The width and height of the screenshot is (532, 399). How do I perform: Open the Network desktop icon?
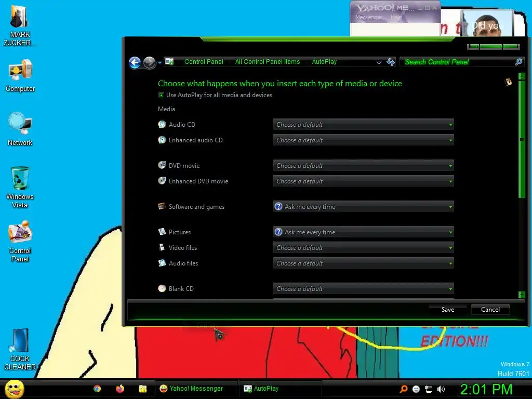pos(20,129)
